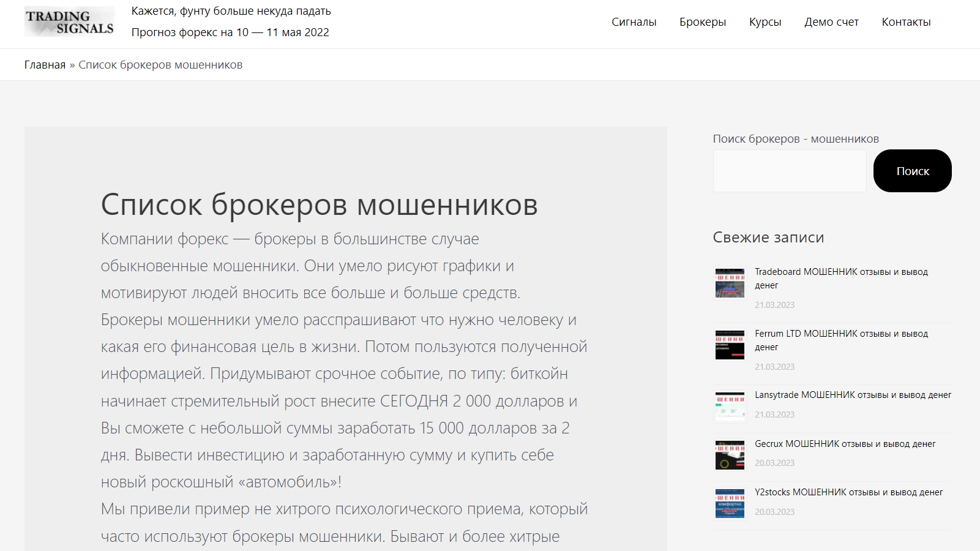Click the Trading Signals logo
The width and height of the screenshot is (980, 551).
click(70, 21)
